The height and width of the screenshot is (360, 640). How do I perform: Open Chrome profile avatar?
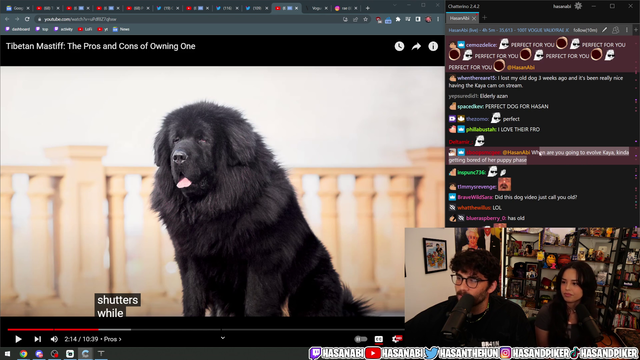pyautogui.click(x=428, y=19)
